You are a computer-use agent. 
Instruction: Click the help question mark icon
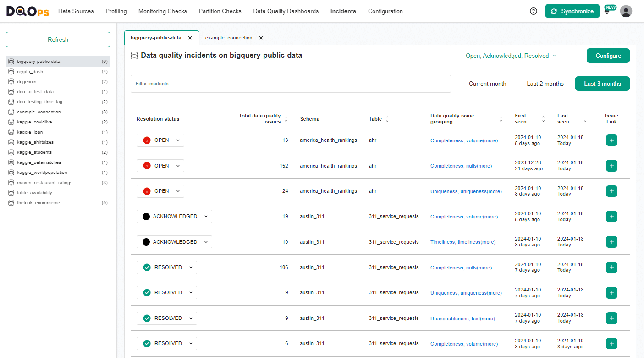pos(533,11)
